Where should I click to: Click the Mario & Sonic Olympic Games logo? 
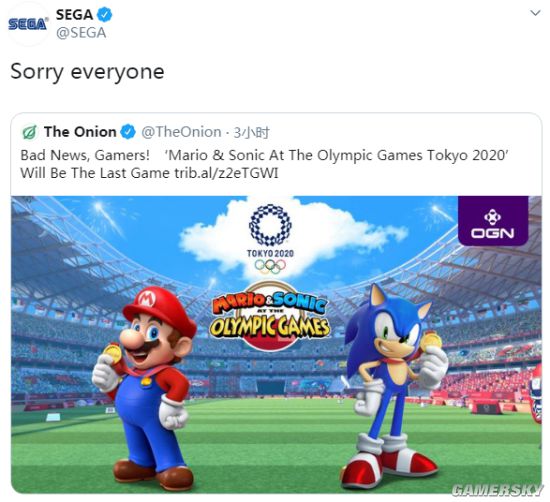[269, 316]
